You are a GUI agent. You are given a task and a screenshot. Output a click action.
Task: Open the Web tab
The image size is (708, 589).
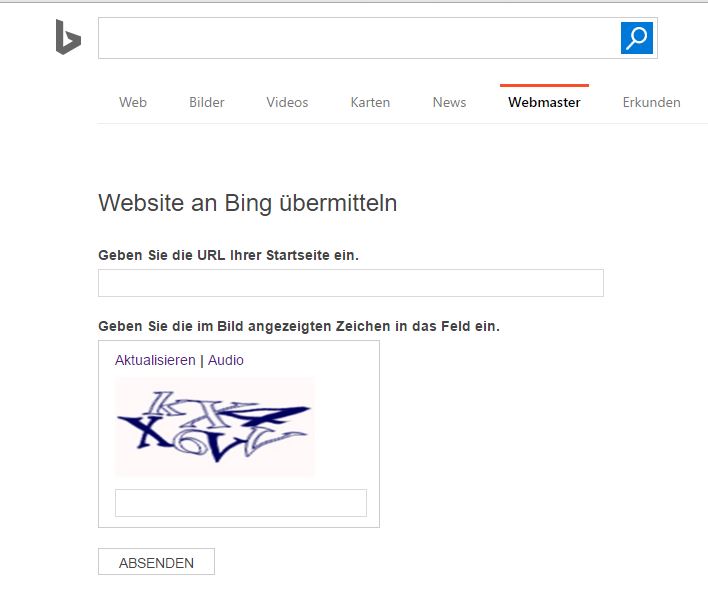pyautogui.click(x=133, y=102)
